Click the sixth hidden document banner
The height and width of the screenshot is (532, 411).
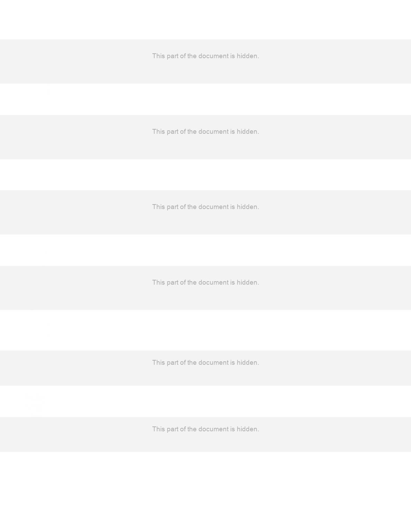[x=205, y=434]
